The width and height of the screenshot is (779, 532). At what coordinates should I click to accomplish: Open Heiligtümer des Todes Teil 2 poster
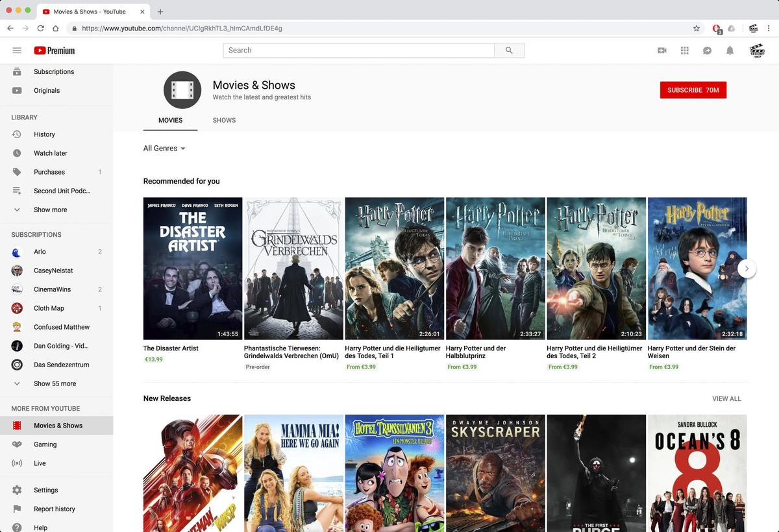[x=597, y=269]
